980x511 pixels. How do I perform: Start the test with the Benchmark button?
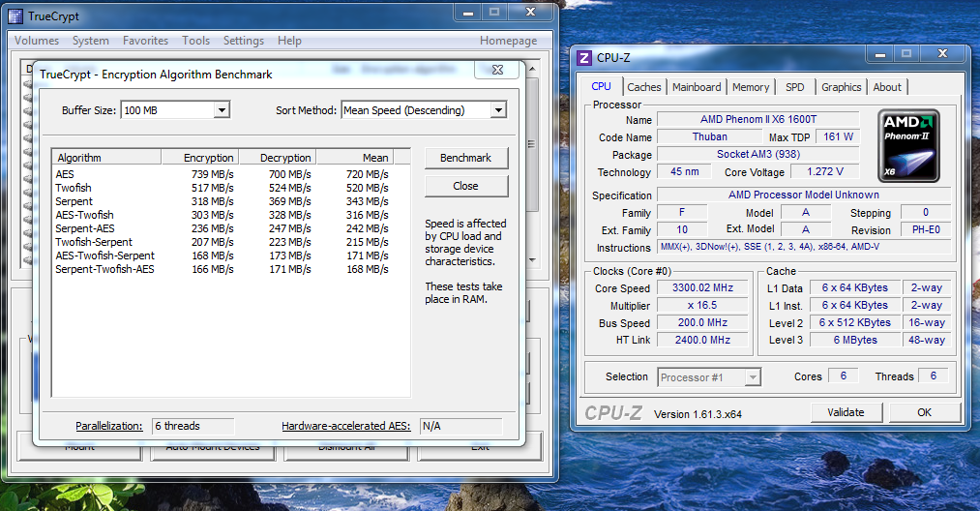click(465, 158)
